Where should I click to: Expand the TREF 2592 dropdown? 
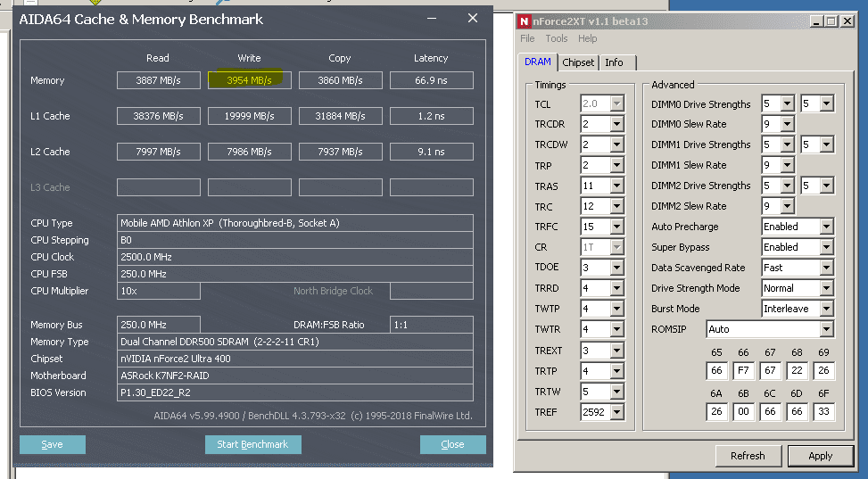click(616, 412)
